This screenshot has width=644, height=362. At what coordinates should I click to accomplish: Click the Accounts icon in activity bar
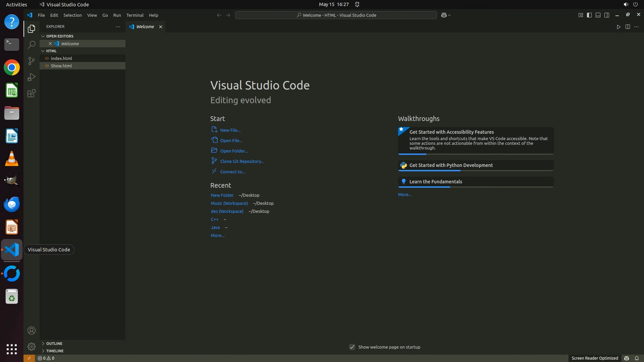[x=32, y=330]
